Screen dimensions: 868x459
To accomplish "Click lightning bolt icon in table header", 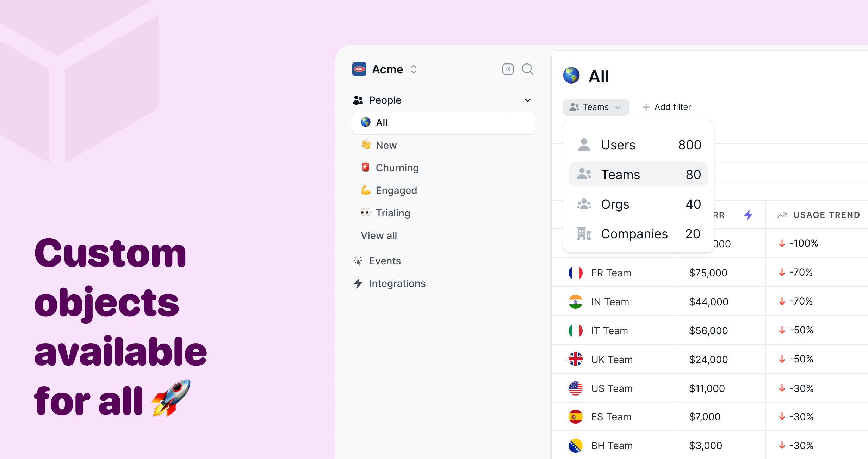I will pos(748,215).
